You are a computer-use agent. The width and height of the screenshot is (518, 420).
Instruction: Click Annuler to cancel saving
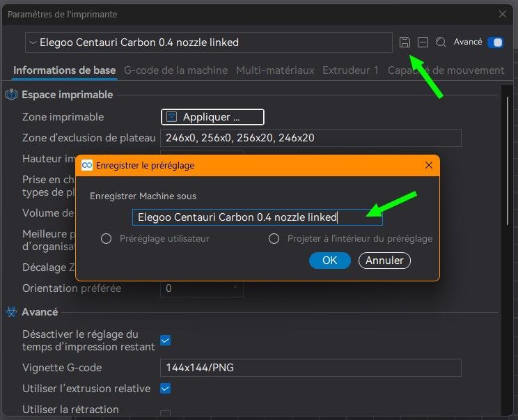click(x=384, y=260)
